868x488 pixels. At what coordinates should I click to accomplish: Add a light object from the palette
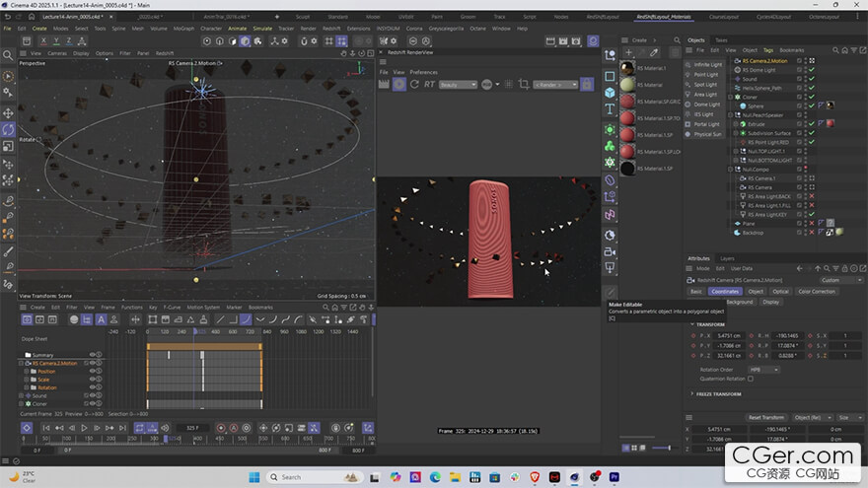coord(610,268)
